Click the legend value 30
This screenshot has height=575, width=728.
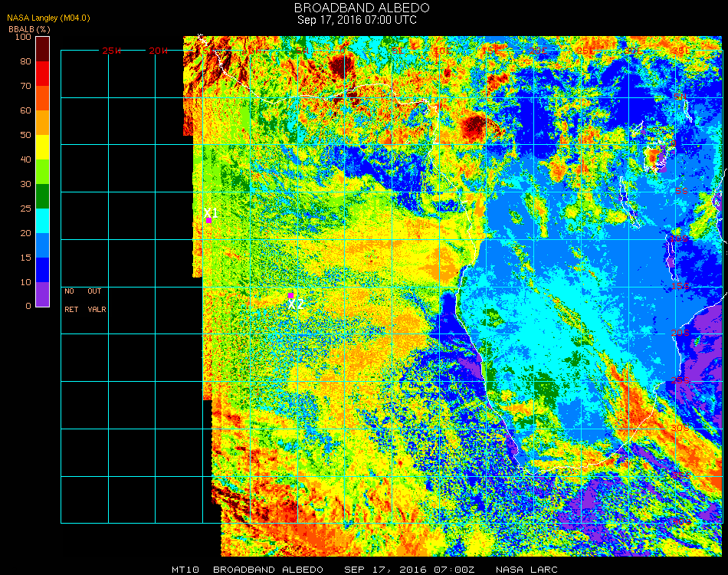pyautogui.click(x=25, y=185)
